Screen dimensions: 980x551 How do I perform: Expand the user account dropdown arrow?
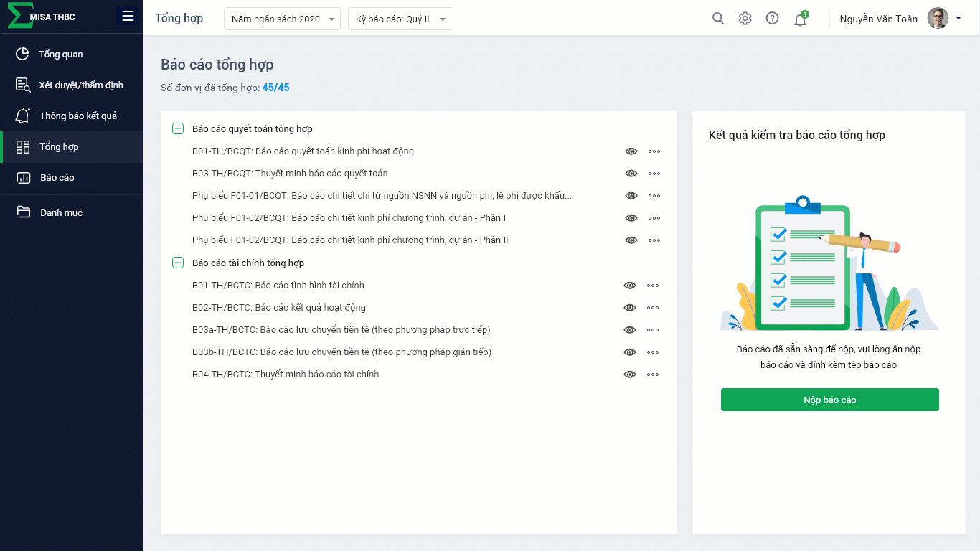(958, 19)
